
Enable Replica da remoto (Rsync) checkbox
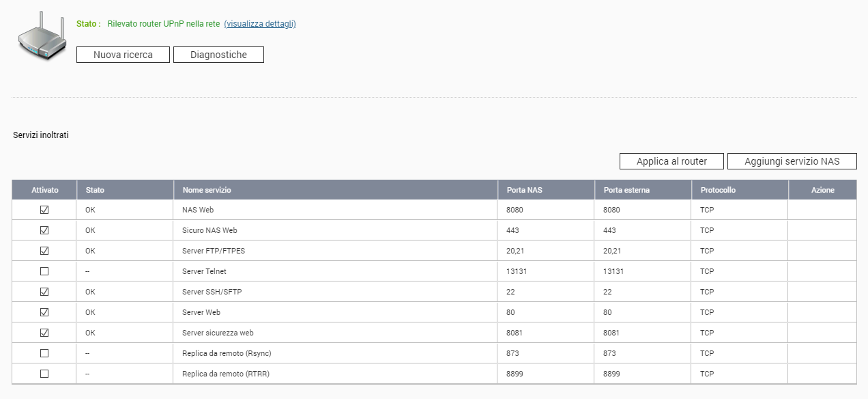point(44,353)
